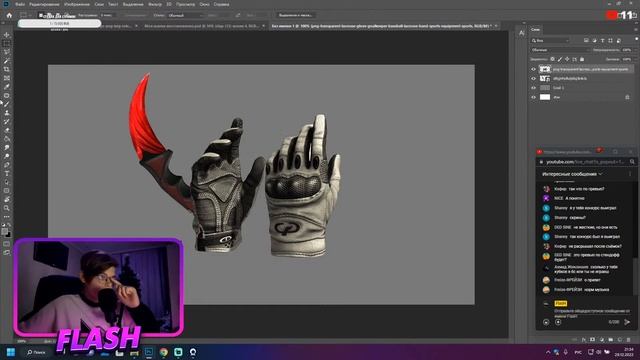Select the Move tool

(7, 35)
